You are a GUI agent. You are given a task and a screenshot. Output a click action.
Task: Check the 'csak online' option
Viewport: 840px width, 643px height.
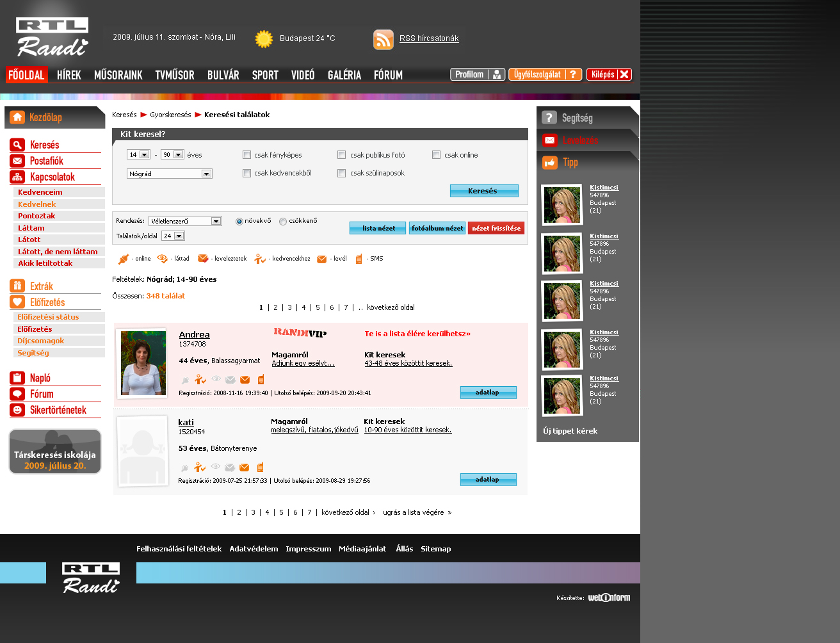(x=437, y=155)
